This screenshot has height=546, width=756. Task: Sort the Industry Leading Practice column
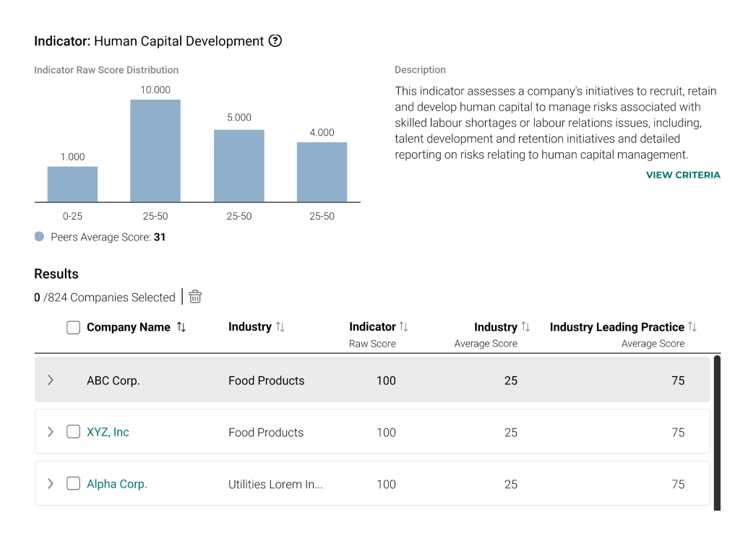point(692,327)
